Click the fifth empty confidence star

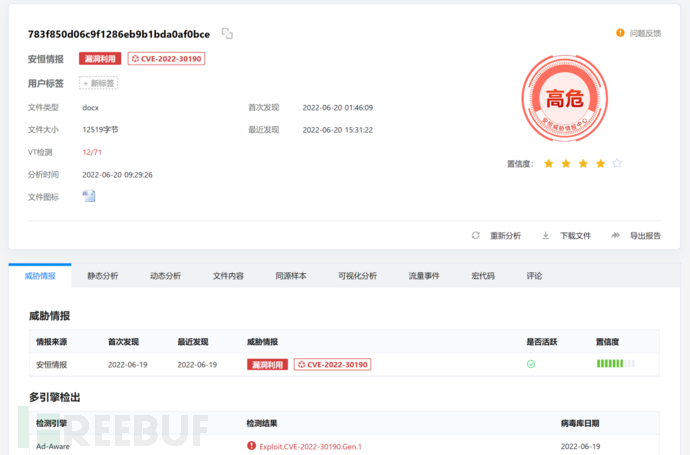pyautogui.click(x=617, y=164)
